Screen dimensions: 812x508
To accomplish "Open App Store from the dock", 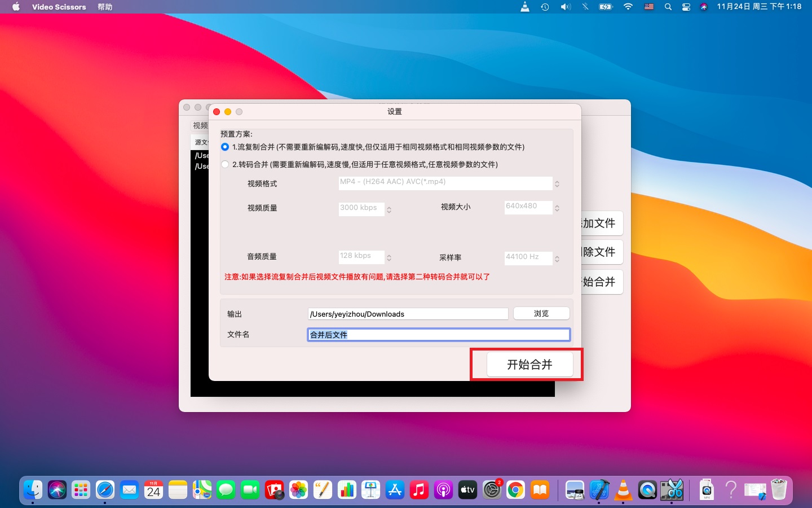I will coord(395,490).
